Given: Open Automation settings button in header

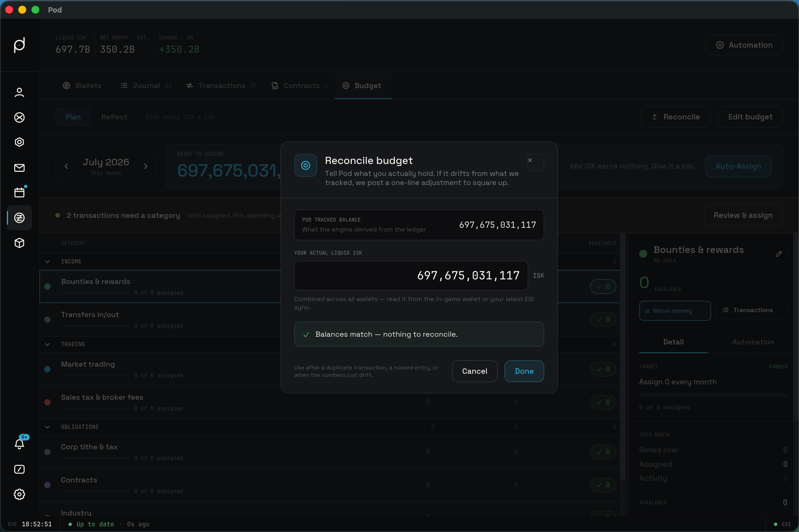Looking at the screenshot, I should (744, 45).
